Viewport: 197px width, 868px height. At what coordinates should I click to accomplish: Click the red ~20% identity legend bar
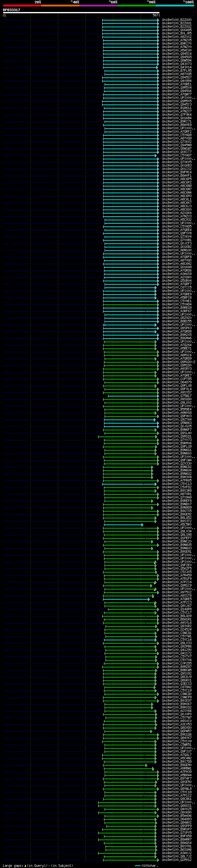(22, 6)
